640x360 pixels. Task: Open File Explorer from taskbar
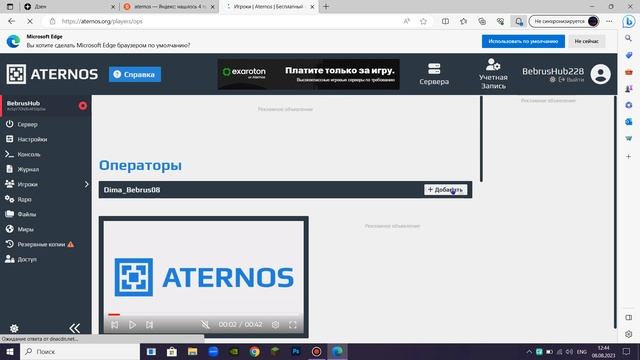coord(192,351)
